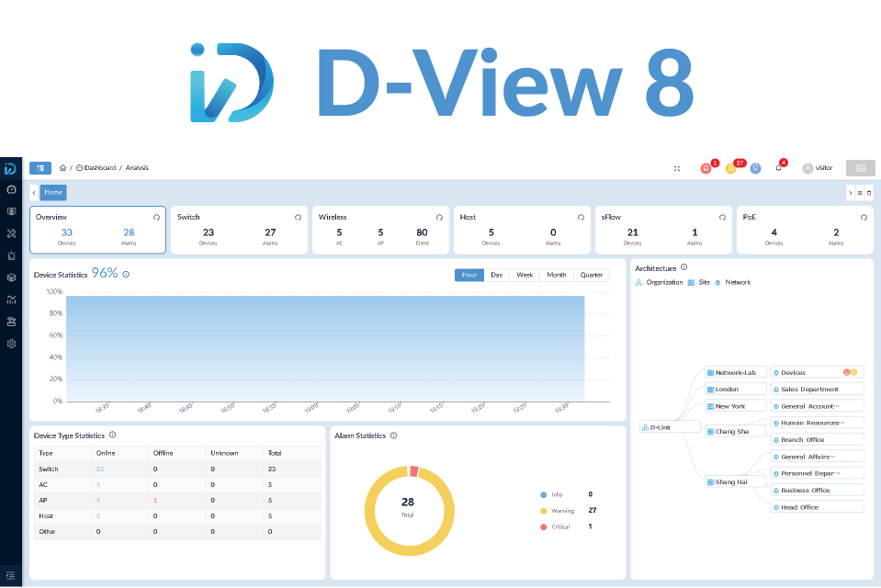Click the Switch online count 23
Image resolution: width=881 pixels, height=588 pixels.
pos(100,469)
